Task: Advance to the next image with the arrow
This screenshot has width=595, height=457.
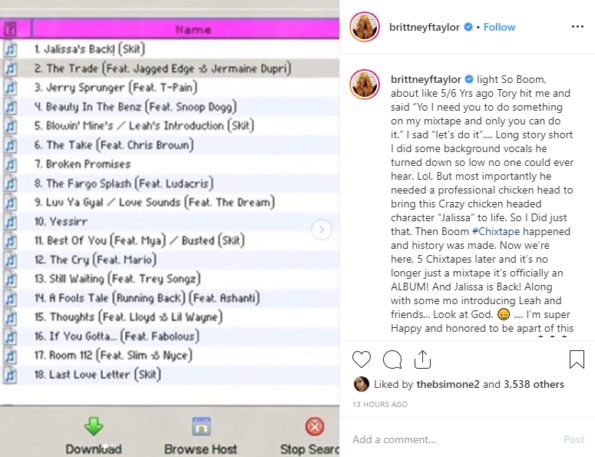Action: pos(321,229)
